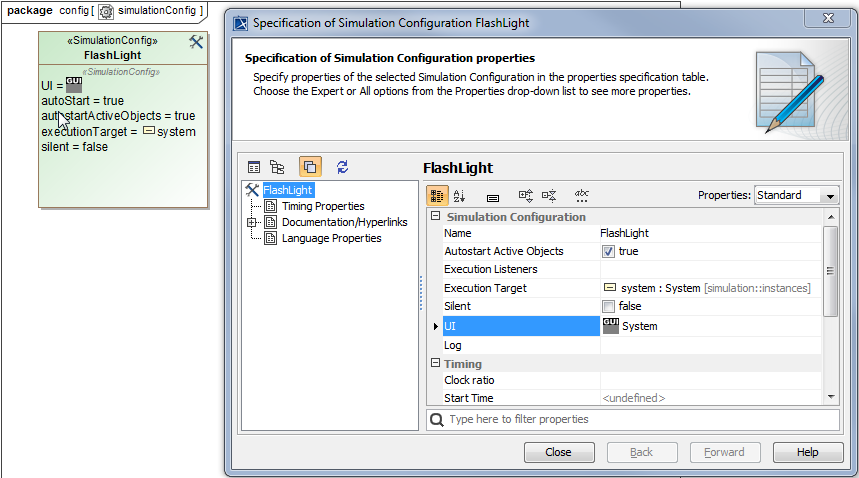Collapse the Simulation Configuration section
859x478 pixels.
tap(436, 216)
